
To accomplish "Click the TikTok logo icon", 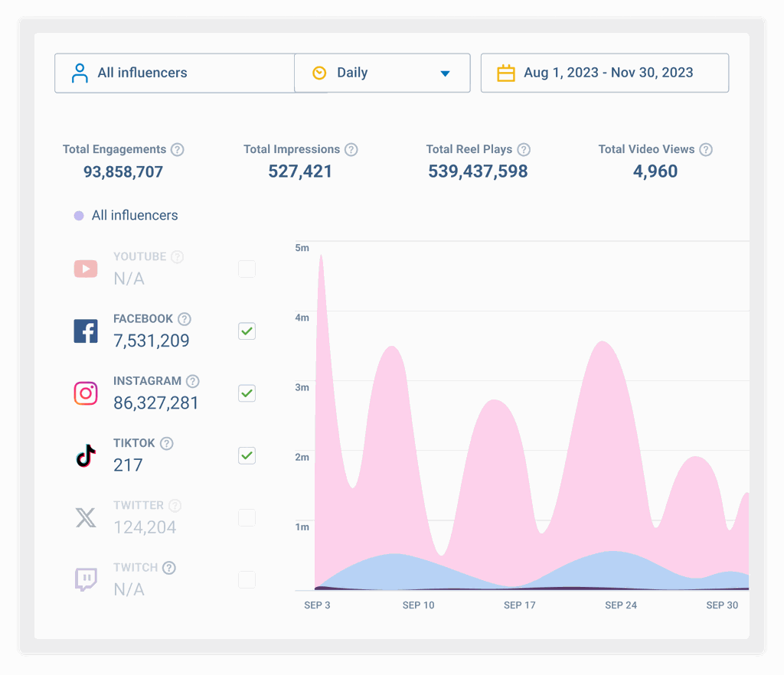I will click(x=86, y=455).
